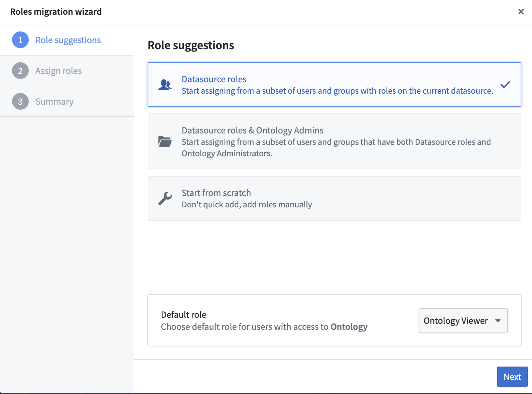Screen dimensions: 532x394
Task: Choose Datasource roles & Ontology Admins option
Action: (335, 141)
